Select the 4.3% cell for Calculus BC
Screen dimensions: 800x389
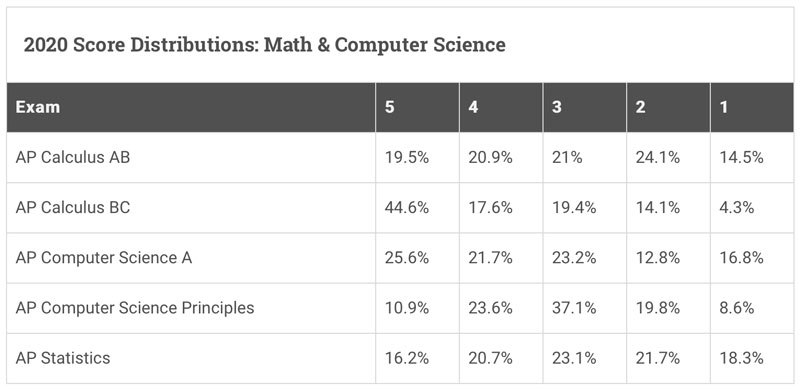coord(752,208)
